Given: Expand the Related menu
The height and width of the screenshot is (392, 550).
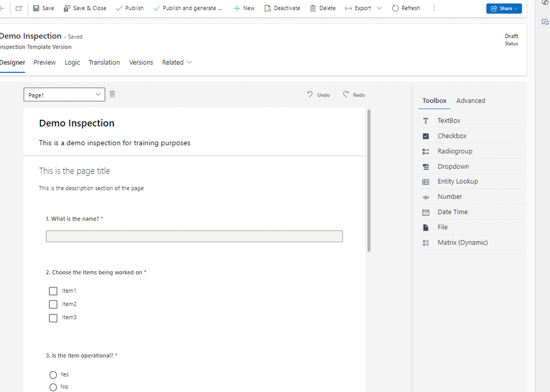Looking at the screenshot, I should 177,62.
